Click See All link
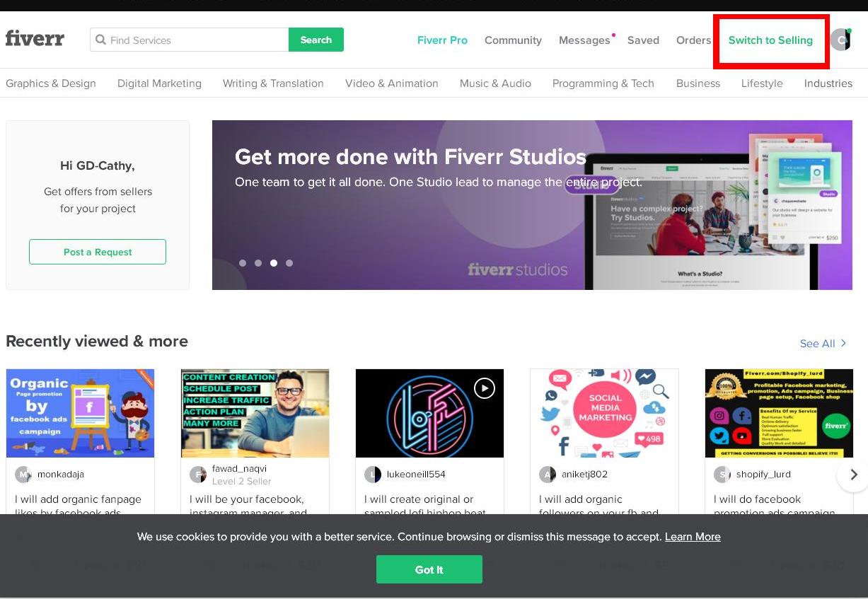The width and height of the screenshot is (868, 599). click(x=823, y=344)
